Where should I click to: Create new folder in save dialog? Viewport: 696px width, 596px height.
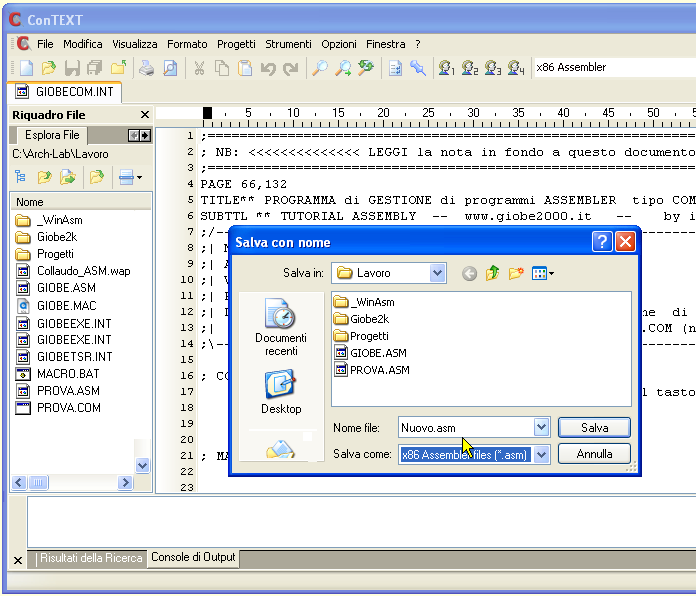pos(516,273)
